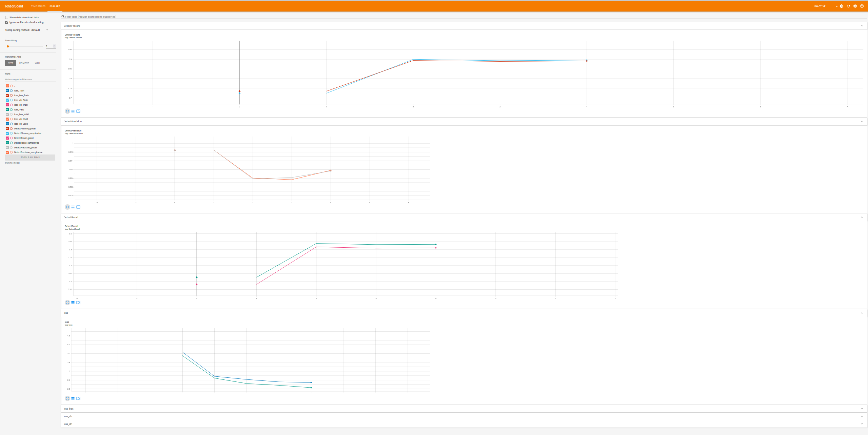This screenshot has width=868, height=435.
Task: Toggle the DetectRecall_global run checkbox
Action: (7, 138)
